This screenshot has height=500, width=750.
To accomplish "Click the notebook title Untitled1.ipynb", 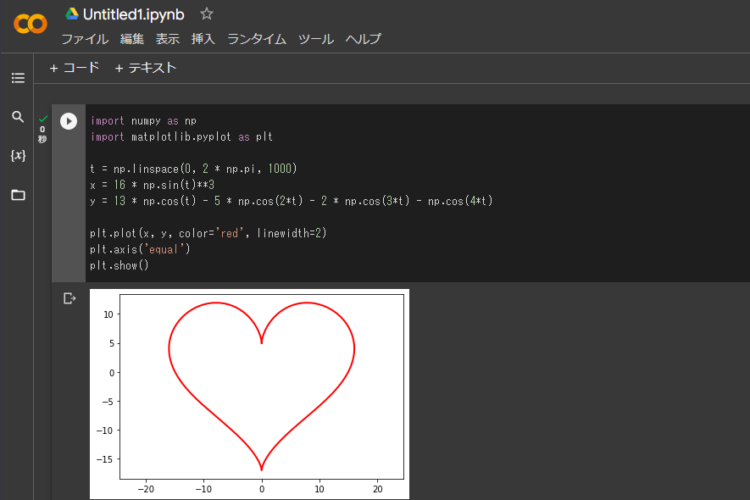I will [133, 14].
